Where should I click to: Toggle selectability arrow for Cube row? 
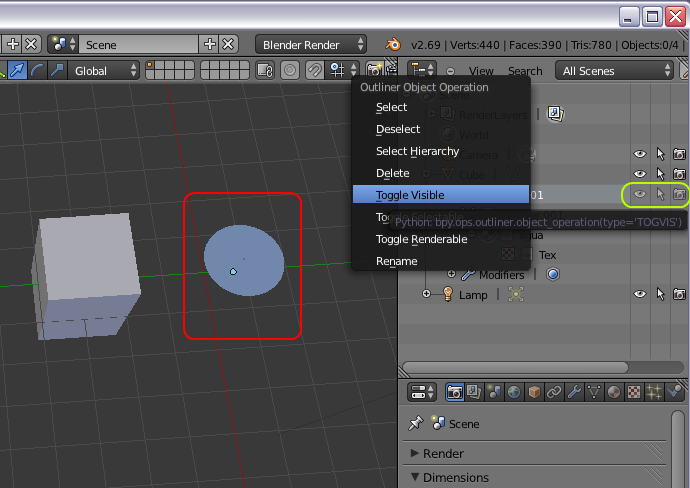tap(660, 174)
